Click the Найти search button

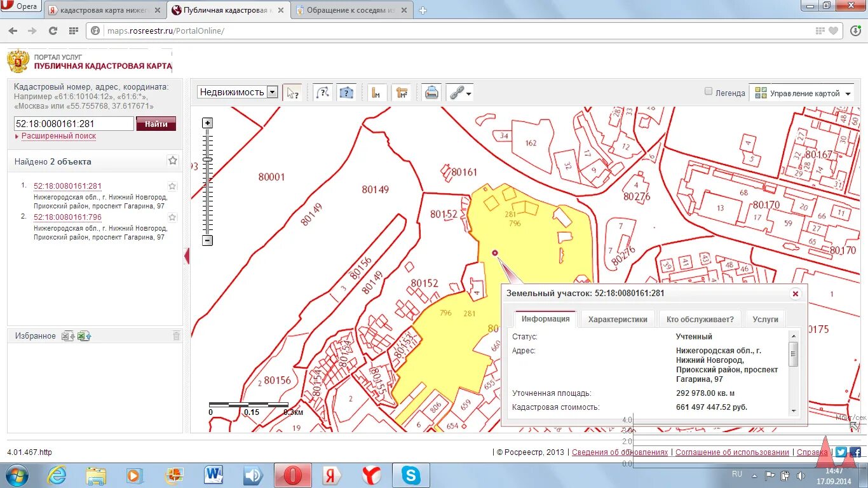click(156, 124)
